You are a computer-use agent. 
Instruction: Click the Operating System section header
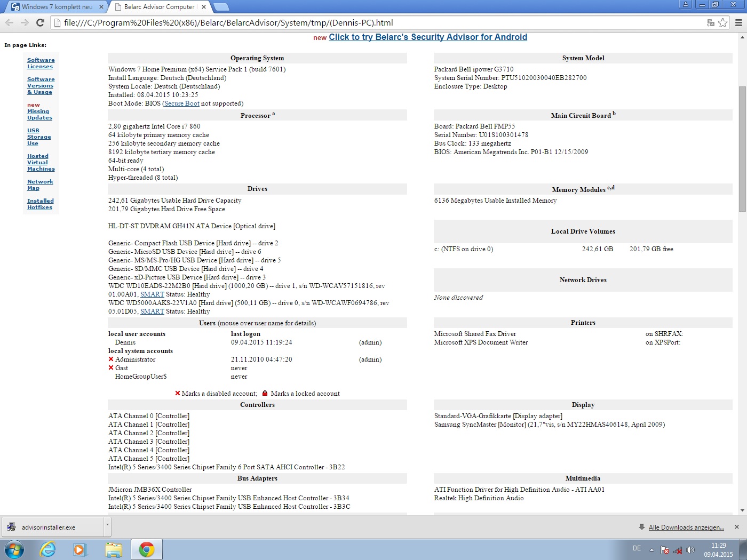click(257, 58)
